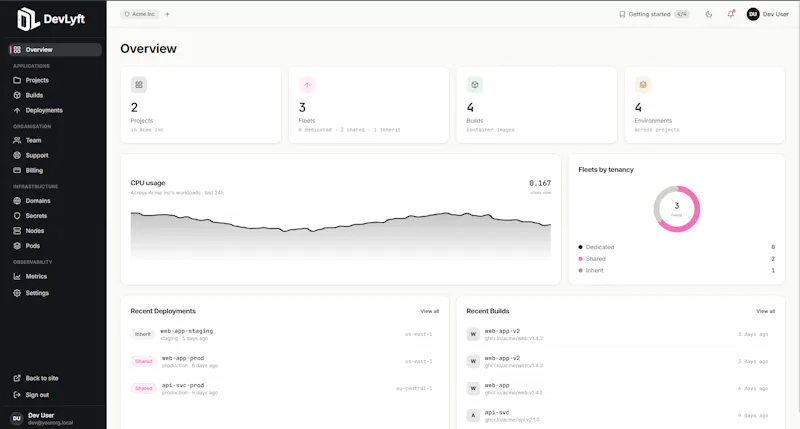The width and height of the screenshot is (800, 429).
Task: Click the Builds cube icon in sidebar
Action: 17,95
